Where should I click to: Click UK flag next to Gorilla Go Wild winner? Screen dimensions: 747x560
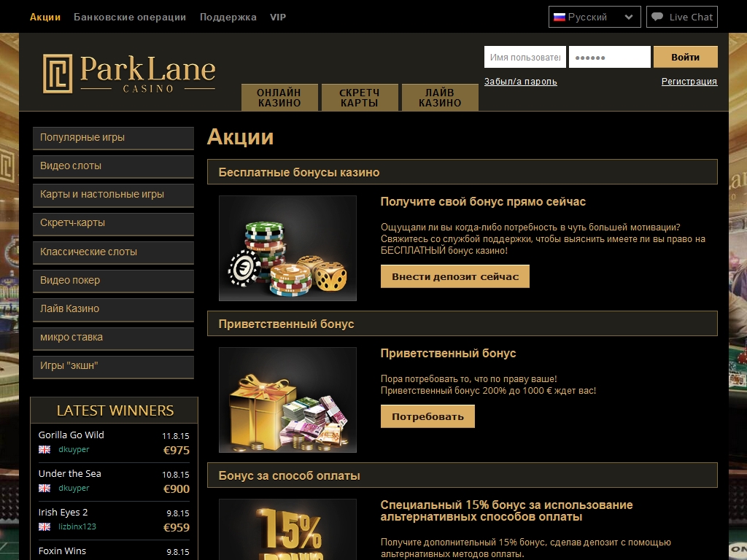44,450
